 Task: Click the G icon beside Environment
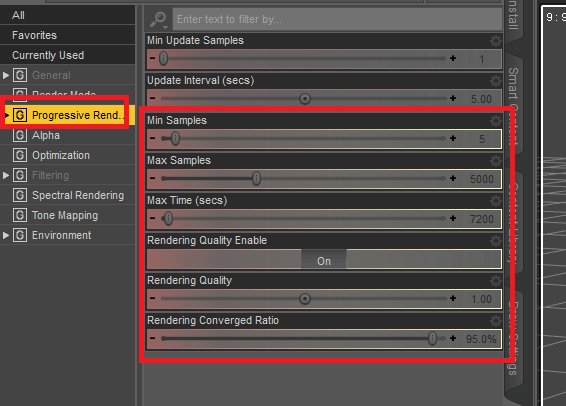tap(20, 235)
